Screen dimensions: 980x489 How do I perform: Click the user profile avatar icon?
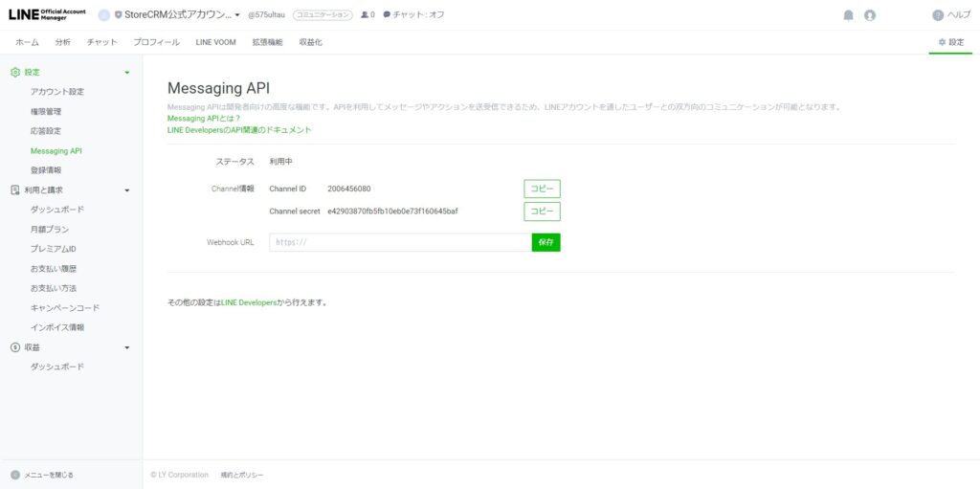[x=870, y=15]
